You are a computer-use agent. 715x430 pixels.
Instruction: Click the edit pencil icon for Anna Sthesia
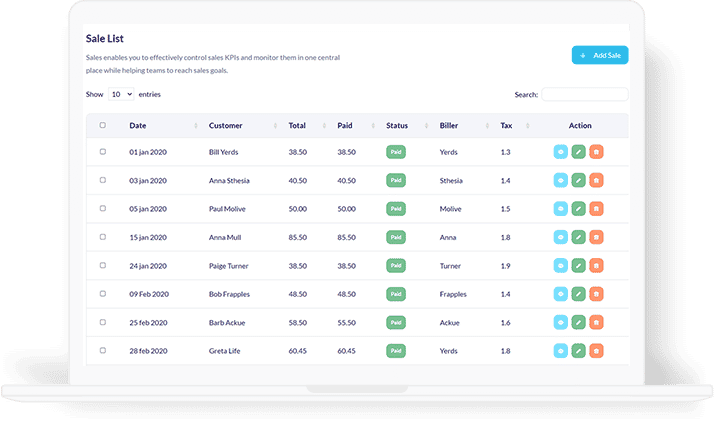(578, 181)
